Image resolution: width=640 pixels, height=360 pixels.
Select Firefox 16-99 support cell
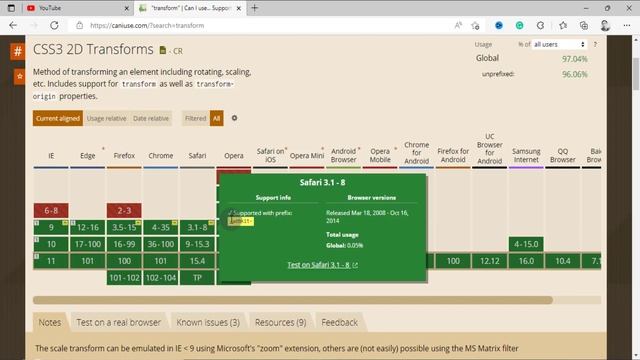click(124, 244)
